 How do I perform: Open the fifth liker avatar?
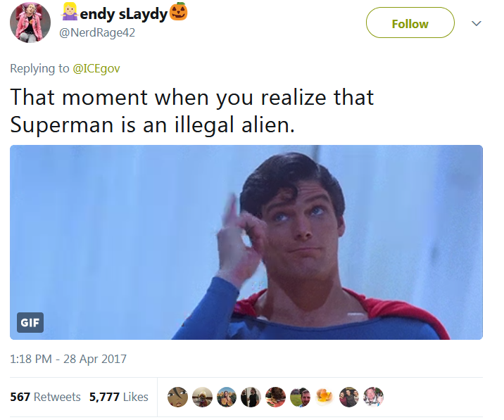coord(275,397)
